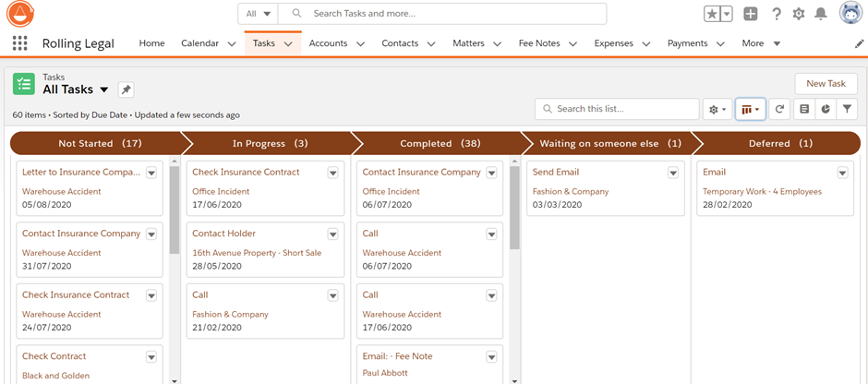Edit navigation bar pencil icon

859,43
